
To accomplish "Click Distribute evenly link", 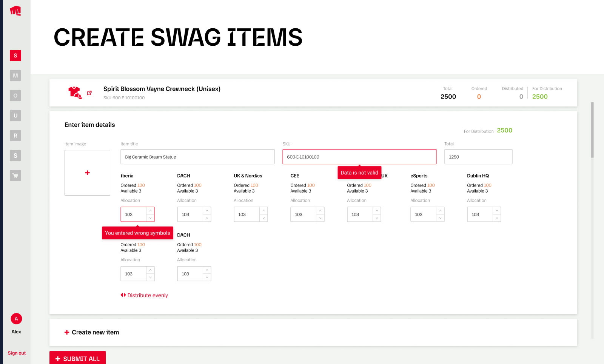I will click(x=148, y=295).
